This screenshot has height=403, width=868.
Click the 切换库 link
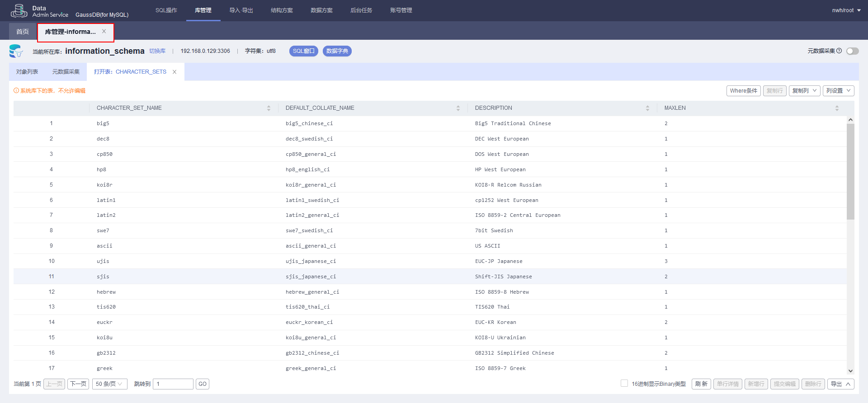pos(157,51)
